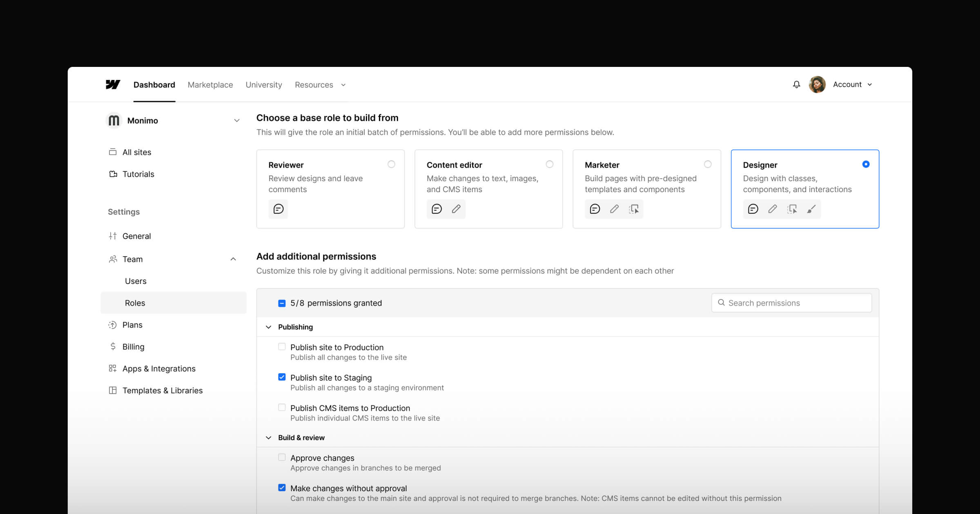
Task: Click the comment icon in Reviewer card
Action: (x=278, y=209)
